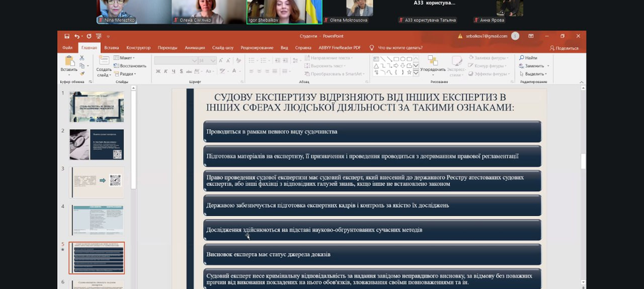Convert text using Преобразовать в SmartArt
The image size is (644, 289).
click(x=335, y=74)
